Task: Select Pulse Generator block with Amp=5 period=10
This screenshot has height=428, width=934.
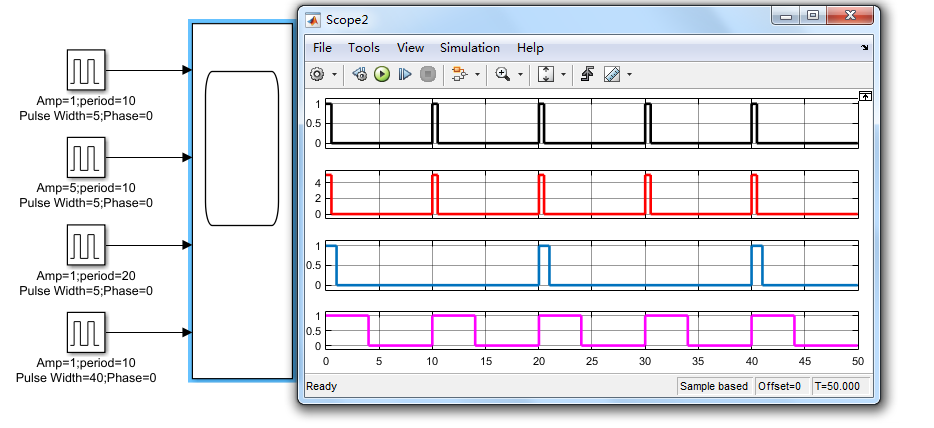Action: click(x=86, y=157)
